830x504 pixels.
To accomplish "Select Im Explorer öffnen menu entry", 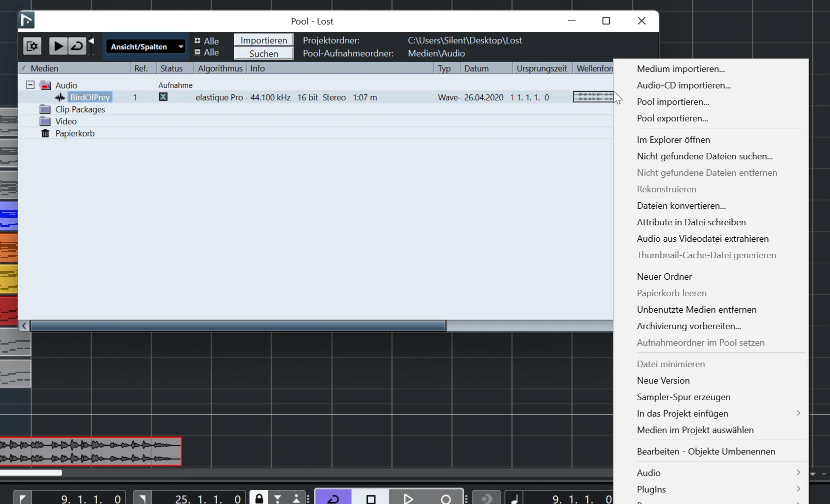I will [x=673, y=140].
